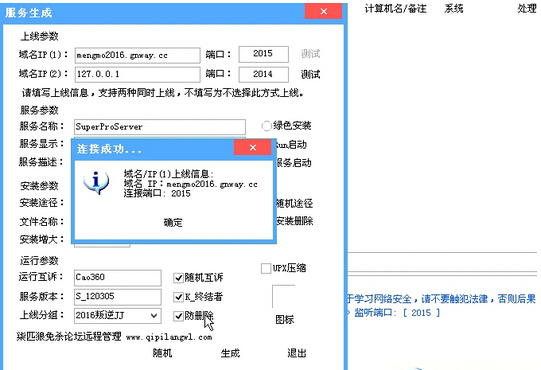Image resolution: width=541 pixels, height=370 pixels.
Task: Click the 计算机名/备注 column header
Action: (x=395, y=9)
